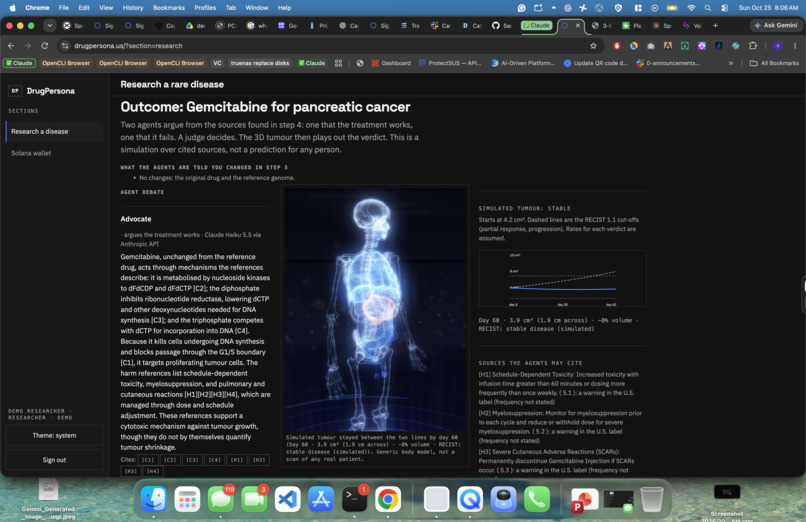This screenshot has width=806, height=522.
Task: Open FaceTime in the Dock
Action: click(254, 498)
